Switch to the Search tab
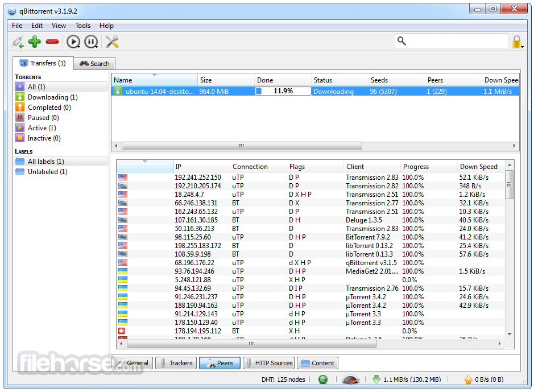 pyautogui.click(x=94, y=64)
